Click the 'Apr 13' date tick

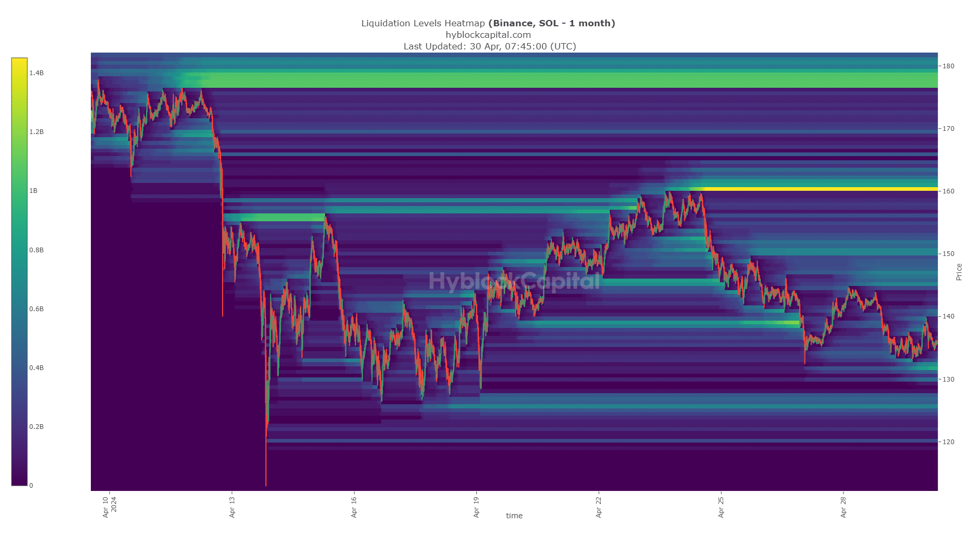tap(232, 507)
